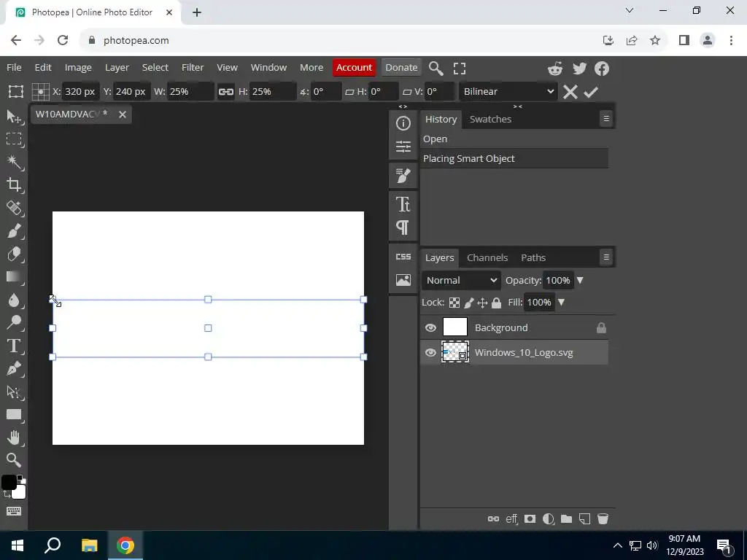Screen dimensions: 747x560
Task: Open the File menu
Action: [14, 68]
